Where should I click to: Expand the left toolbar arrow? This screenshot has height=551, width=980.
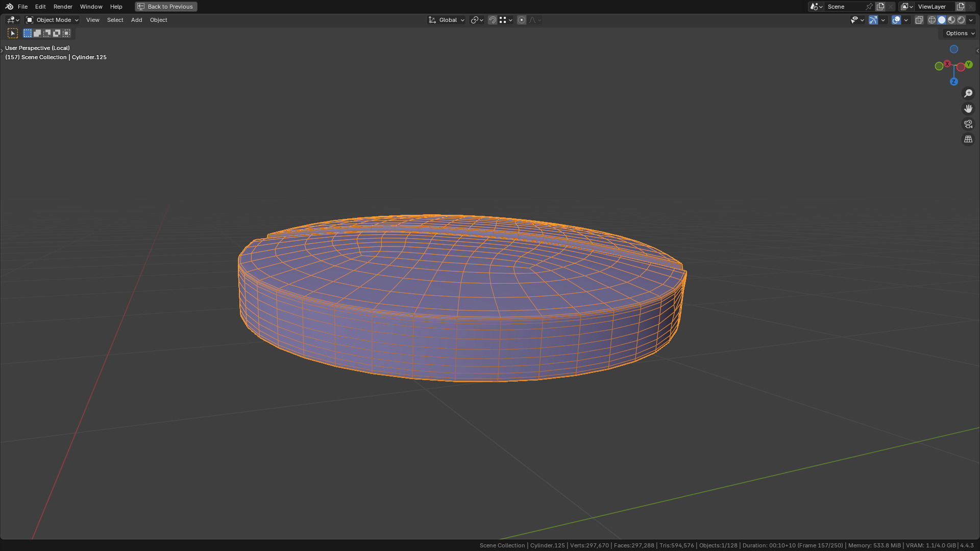click(2, 51)
